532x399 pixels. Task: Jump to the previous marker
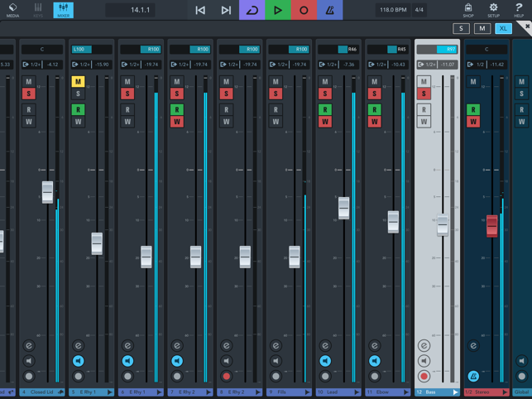pyautogui.click(x=200, y=11)
